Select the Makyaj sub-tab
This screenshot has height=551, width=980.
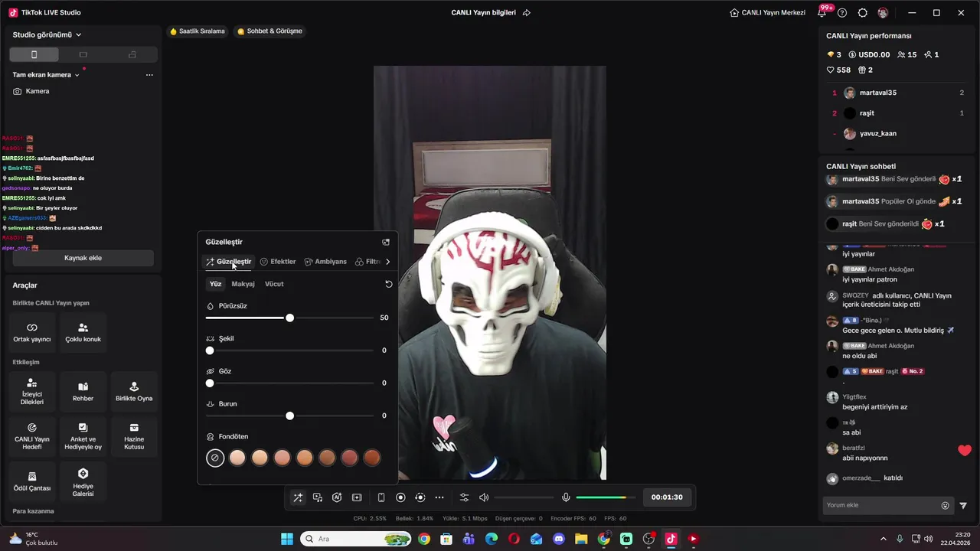(243, 284)
